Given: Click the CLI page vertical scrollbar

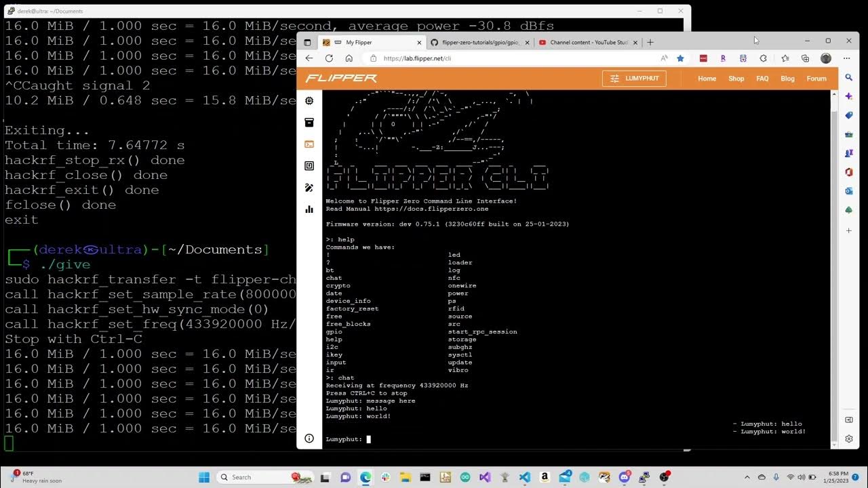Looking at the screenshot, I should click(834, 268).
